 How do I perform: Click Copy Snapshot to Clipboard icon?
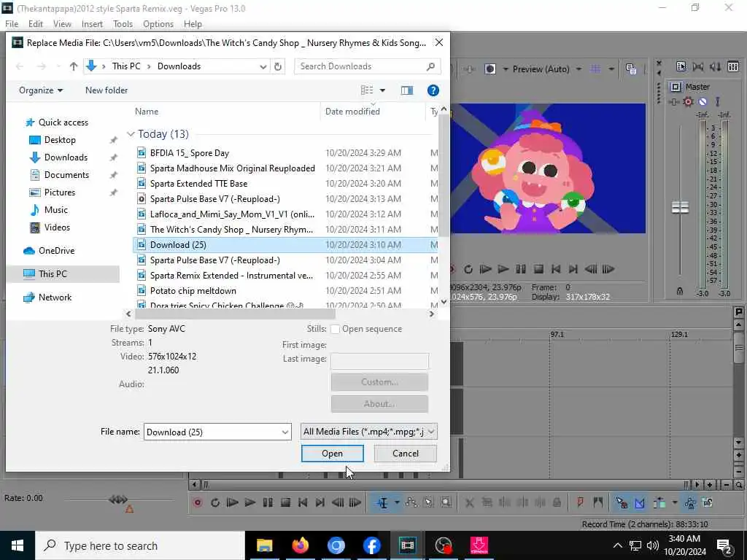pos(631,69)
